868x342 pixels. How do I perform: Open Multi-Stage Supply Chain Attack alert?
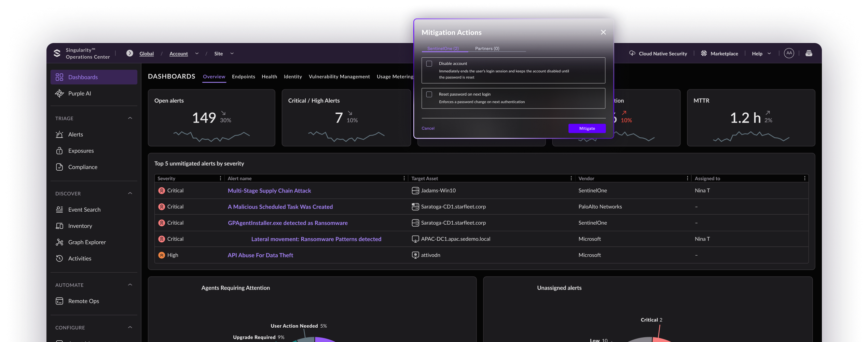(x=269, y=191)
